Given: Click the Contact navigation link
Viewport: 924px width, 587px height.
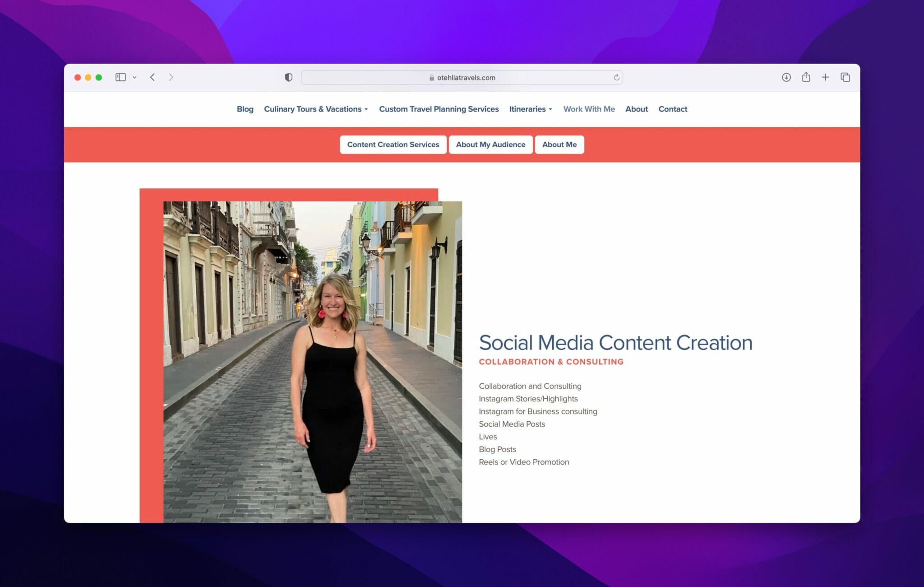Looking at the screenshot, I should pyautogui.click(x=672, y=109).
